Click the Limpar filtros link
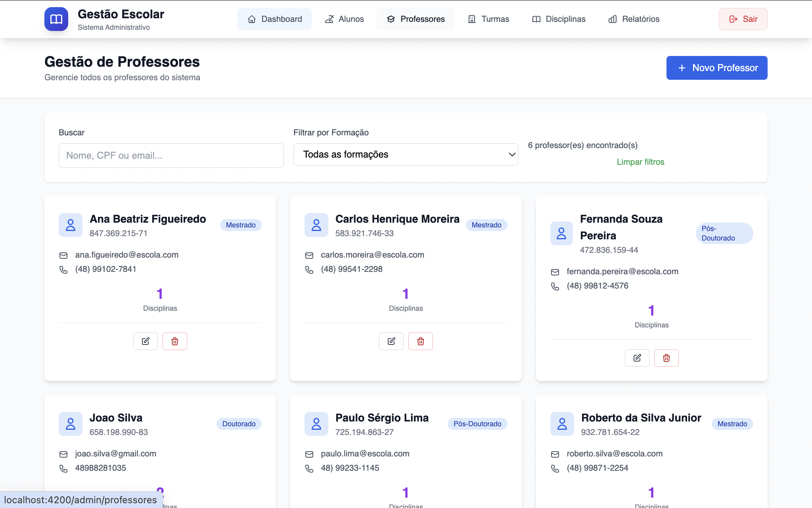 (x=640, y=162)
